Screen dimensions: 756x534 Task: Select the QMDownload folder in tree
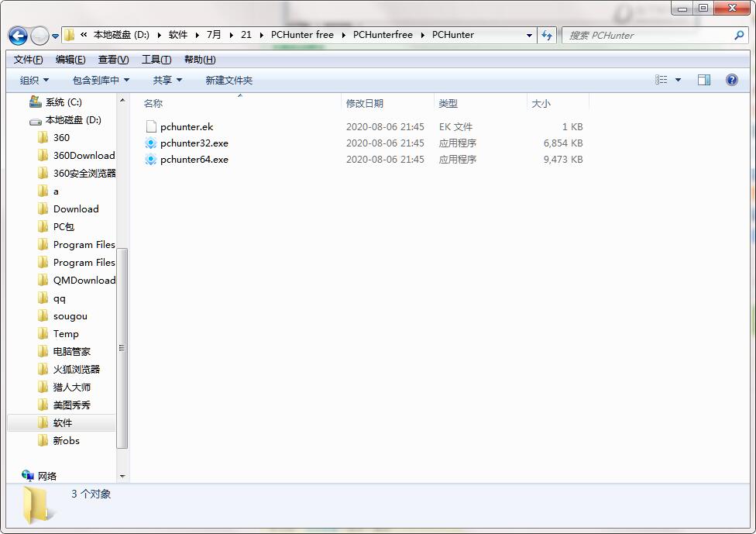click(x=77, y=281)
